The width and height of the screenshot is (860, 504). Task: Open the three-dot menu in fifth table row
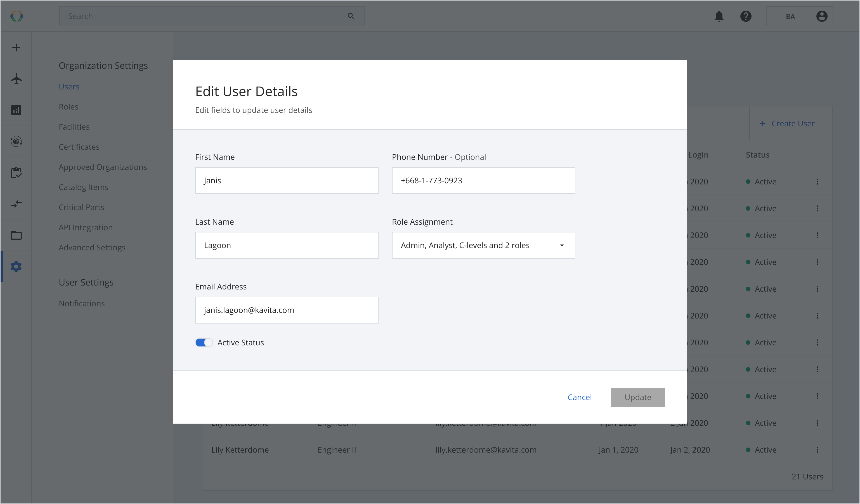coord(817,289)
